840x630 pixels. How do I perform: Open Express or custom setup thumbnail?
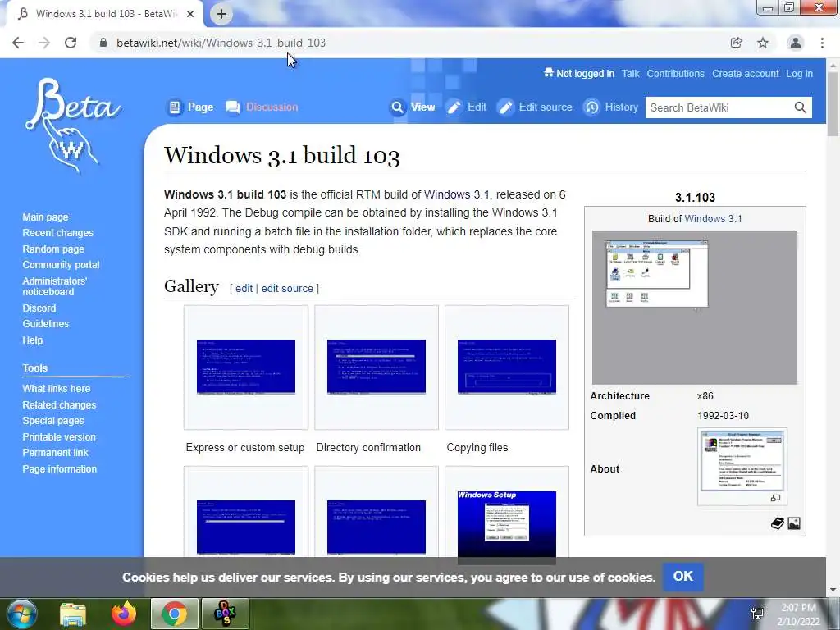(x=246, y=367)
